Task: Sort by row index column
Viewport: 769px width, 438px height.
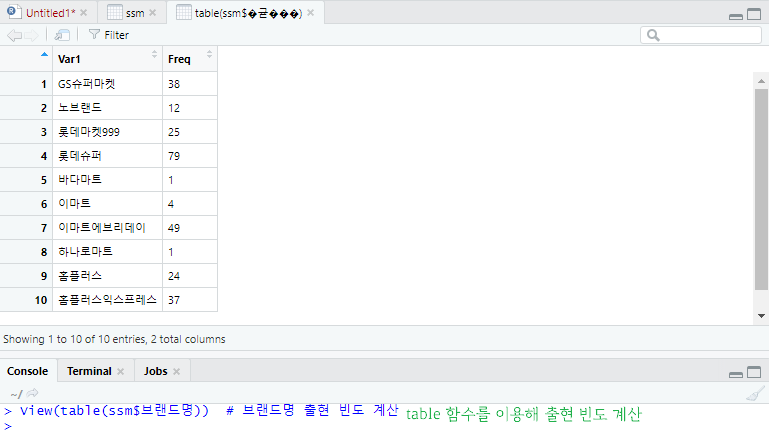Action: (x=26, y=59)
